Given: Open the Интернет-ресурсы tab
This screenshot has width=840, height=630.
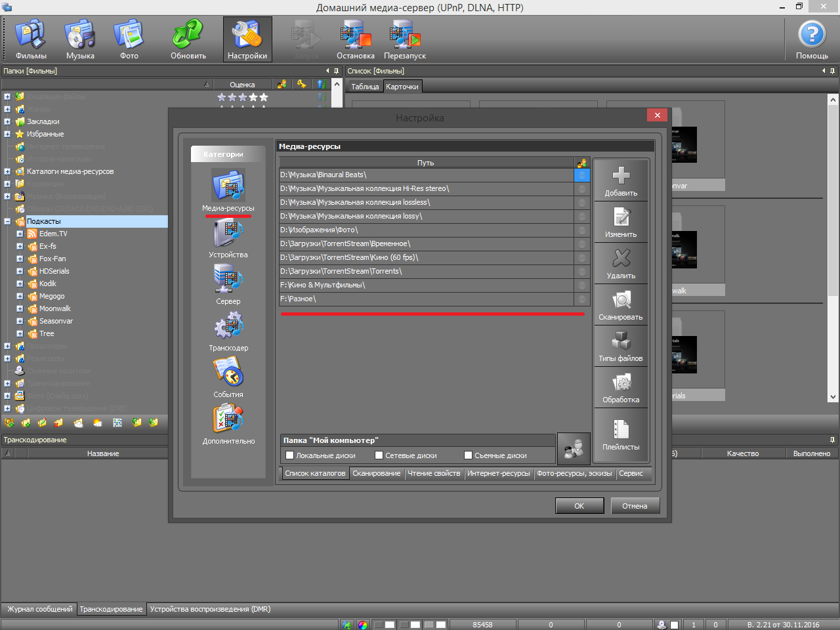Looking at the screenshot, I should (498, 474).
